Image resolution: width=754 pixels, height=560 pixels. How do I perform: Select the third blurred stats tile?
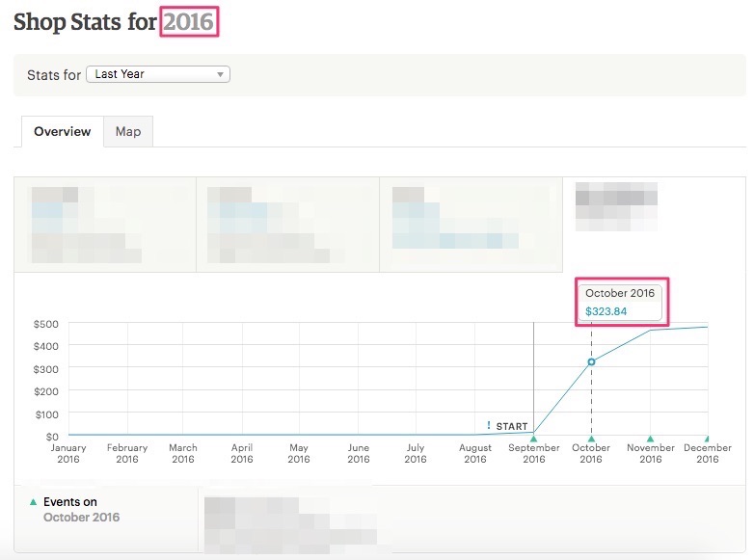pos(471,225)
